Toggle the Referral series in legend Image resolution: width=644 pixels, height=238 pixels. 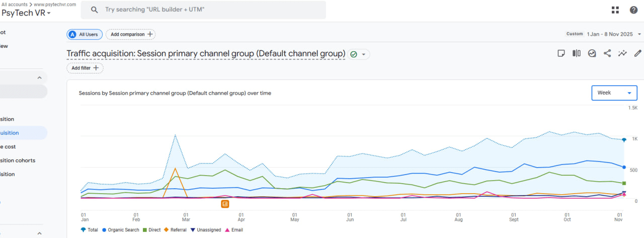click(x=176, y=230)
